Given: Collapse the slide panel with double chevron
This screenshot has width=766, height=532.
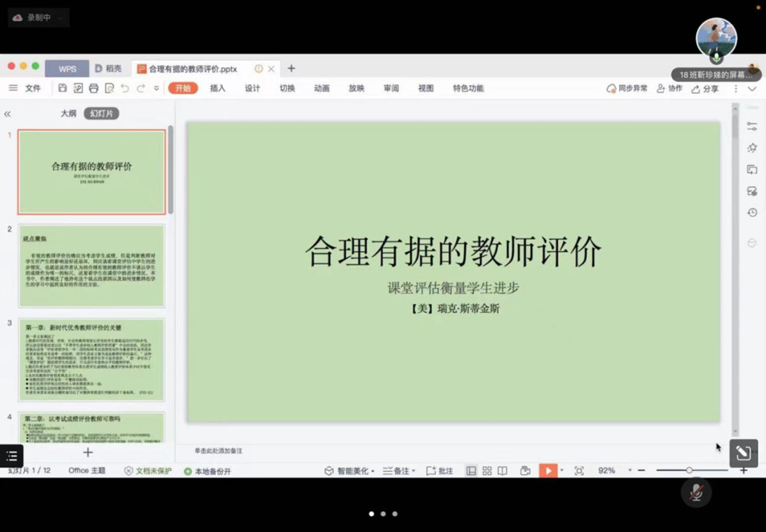Looking at the screenshot, I should (7, 114).
